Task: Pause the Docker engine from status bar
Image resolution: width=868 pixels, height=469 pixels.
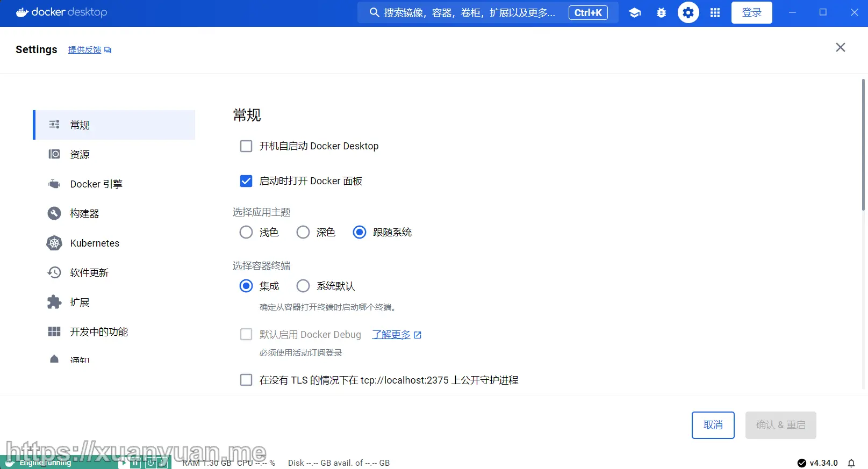Action: tap(135, 463)
